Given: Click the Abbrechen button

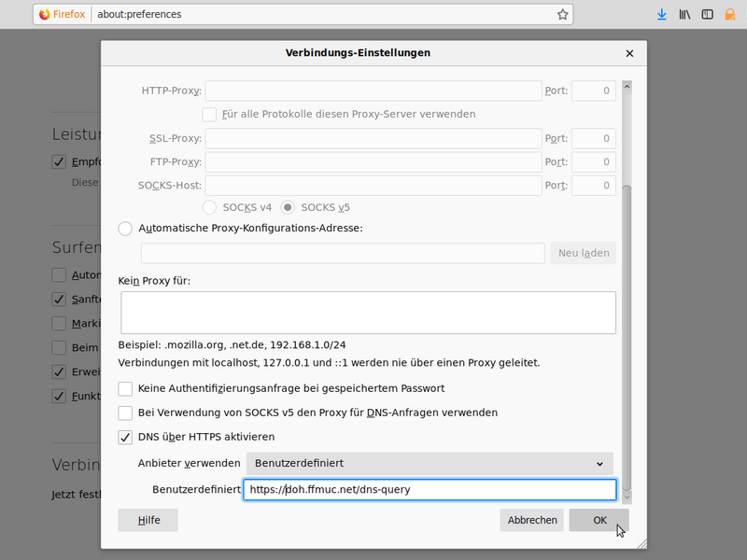Looking at the screenshot, I should pos(531,520).
